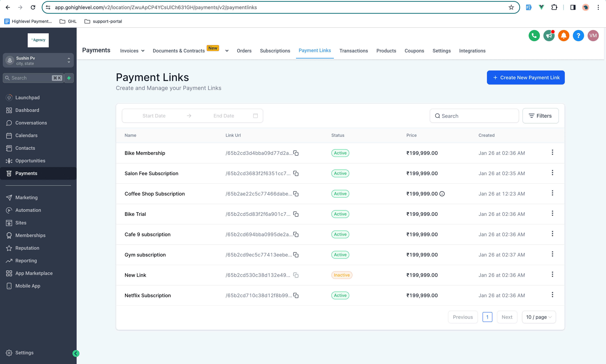The height and width of the screenshot is (364, 606).
Task: Open three-dot actions for Netflix Subscription
Action: point(553,295)
